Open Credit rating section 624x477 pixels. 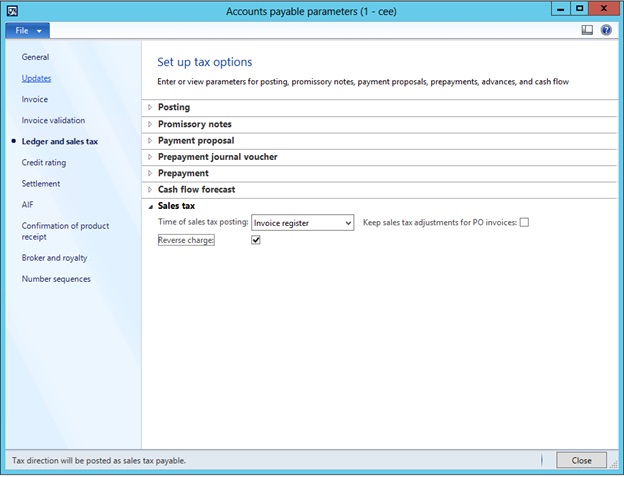(44, 162)
